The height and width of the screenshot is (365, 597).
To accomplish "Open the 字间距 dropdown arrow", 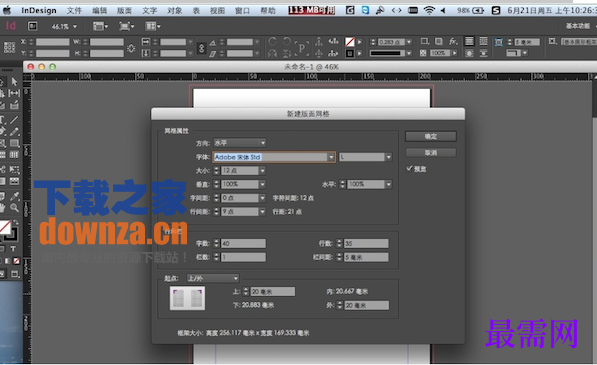I will 262,198.
